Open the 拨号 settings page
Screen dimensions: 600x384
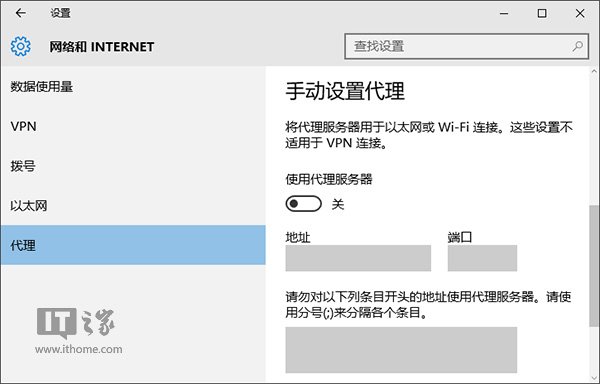(x=133, y=166)
